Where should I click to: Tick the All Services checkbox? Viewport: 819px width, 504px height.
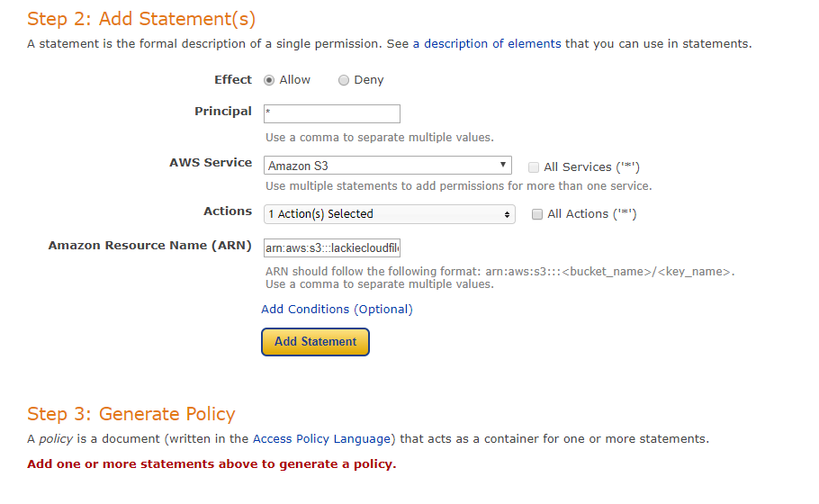click(x=534, y=166)
